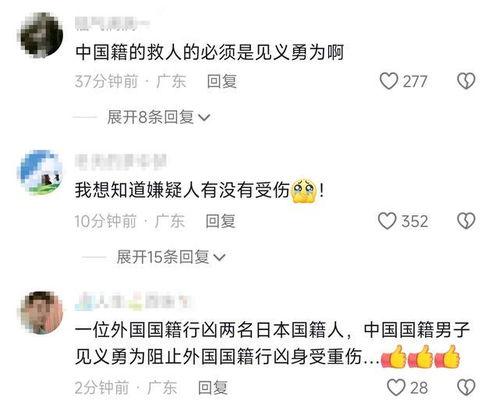Like the comment with 277 likes

(x=388, y=81)
